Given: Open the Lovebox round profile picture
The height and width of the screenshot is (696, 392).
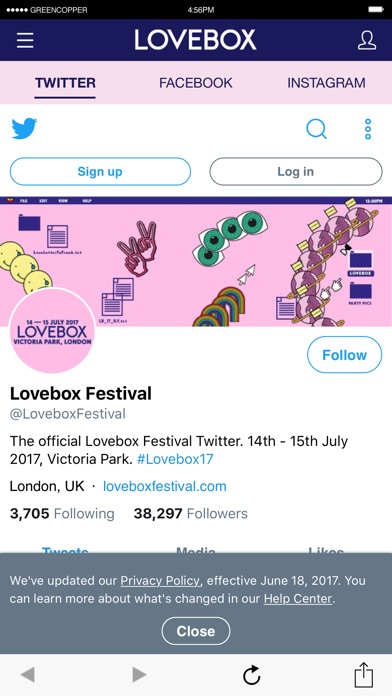Looking at the screenshot, I should [x=52, y=330].
